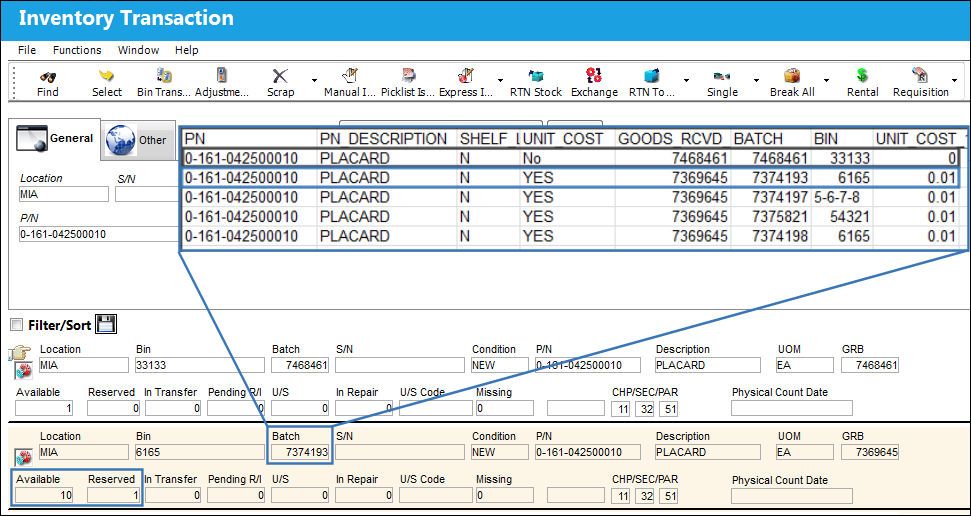Click Bin field containing 6165
The image size is (971, 516).
[x=199, y=452]
